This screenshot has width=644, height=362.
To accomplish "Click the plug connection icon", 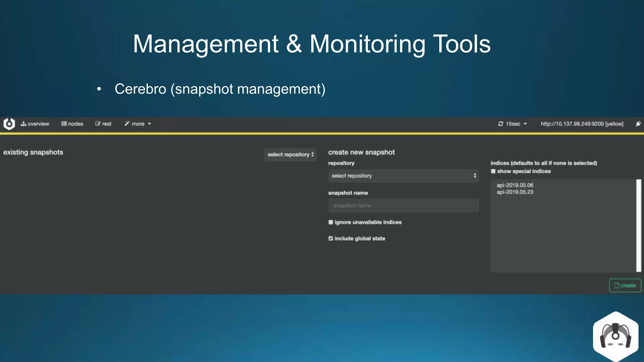I will pos(638,124).
